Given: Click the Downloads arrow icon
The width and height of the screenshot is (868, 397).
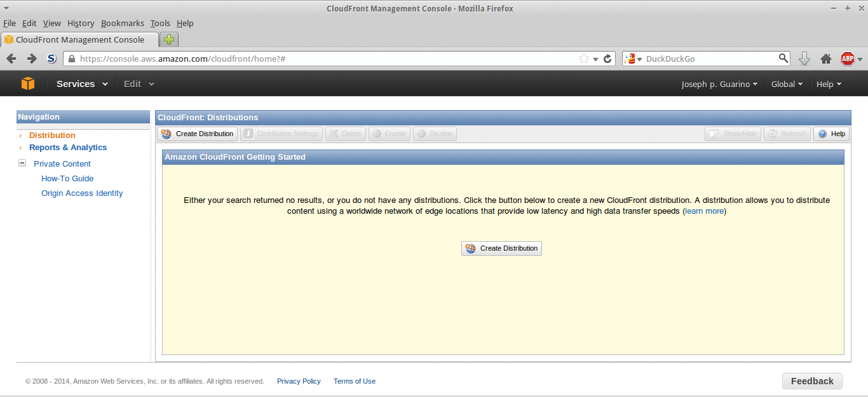Looking at the screenshot, I should pos(804,58).
